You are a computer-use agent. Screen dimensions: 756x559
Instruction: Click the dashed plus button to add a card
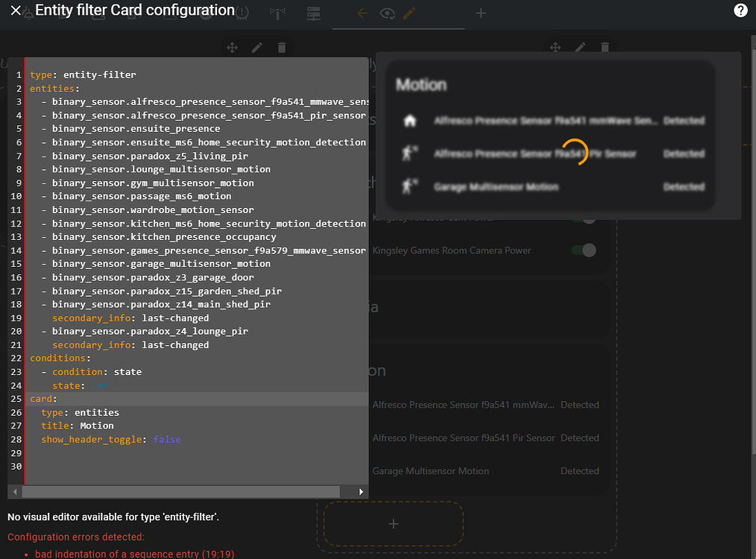click(393, 524)
